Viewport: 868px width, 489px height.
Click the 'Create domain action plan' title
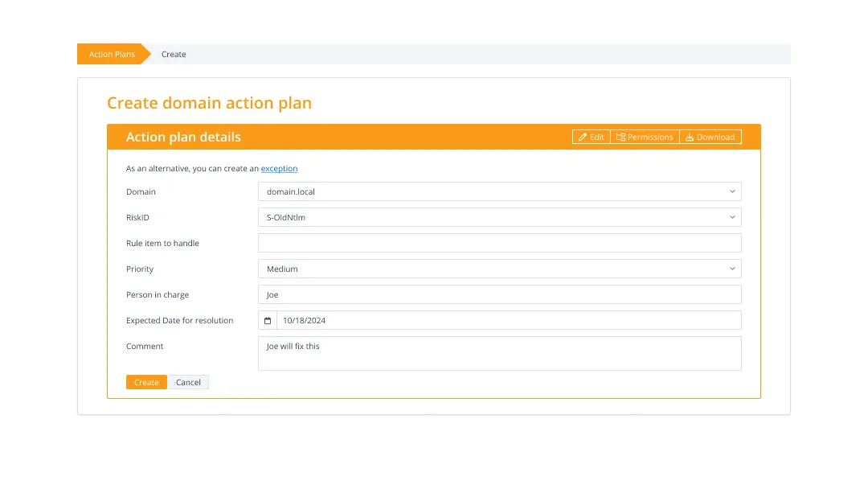coord(209,103)
